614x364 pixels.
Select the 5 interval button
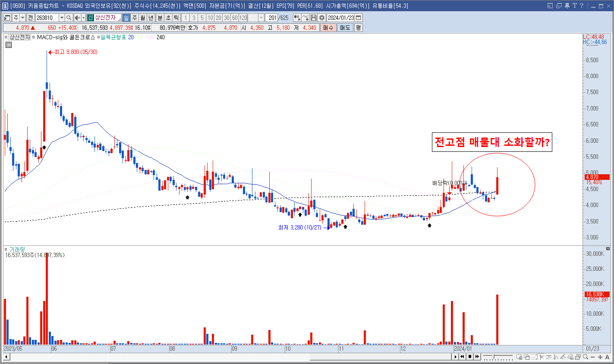(x=202, y=18)
